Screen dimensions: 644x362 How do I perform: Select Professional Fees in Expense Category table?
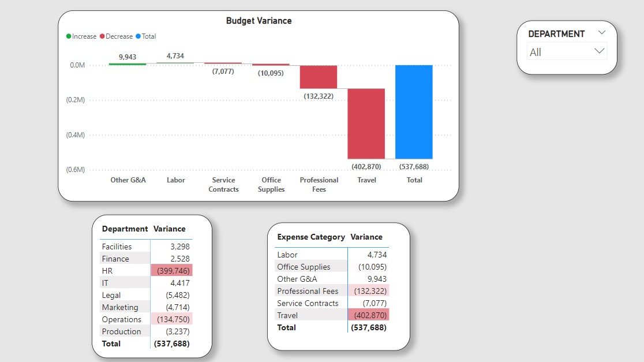point(332,291)
